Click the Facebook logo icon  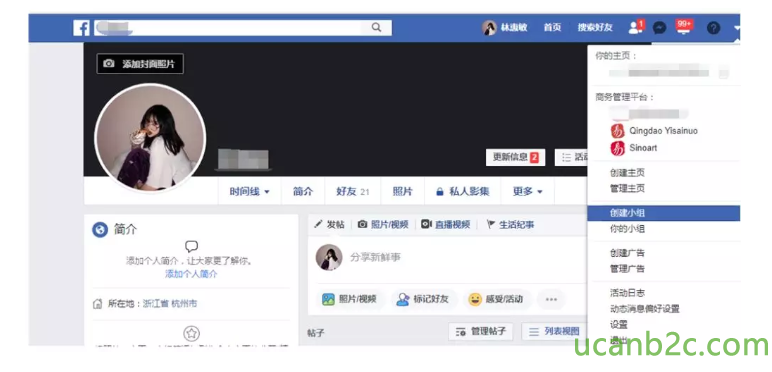[x=81, y=28]
